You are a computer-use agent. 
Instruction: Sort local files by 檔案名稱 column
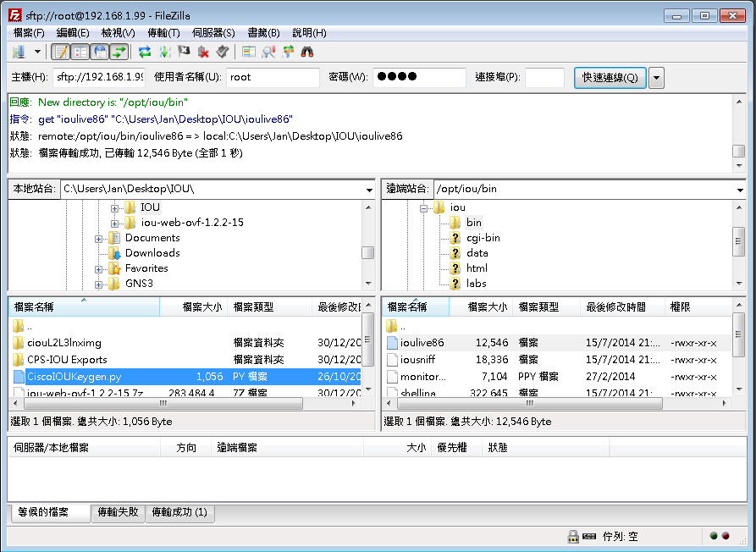click(x=84, y=307)
